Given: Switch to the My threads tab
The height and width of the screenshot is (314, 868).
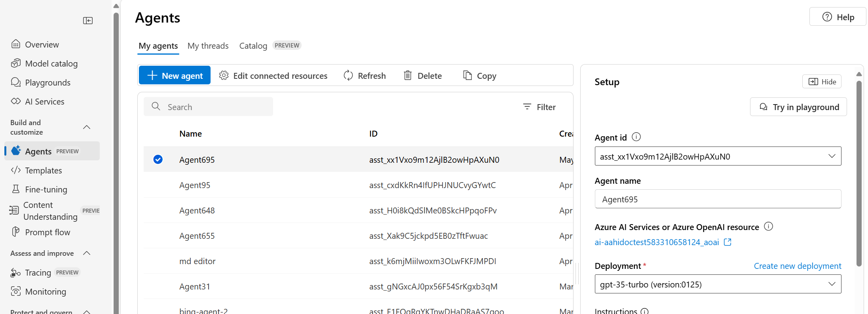Looking at the screenshot, I should point(208,46).
